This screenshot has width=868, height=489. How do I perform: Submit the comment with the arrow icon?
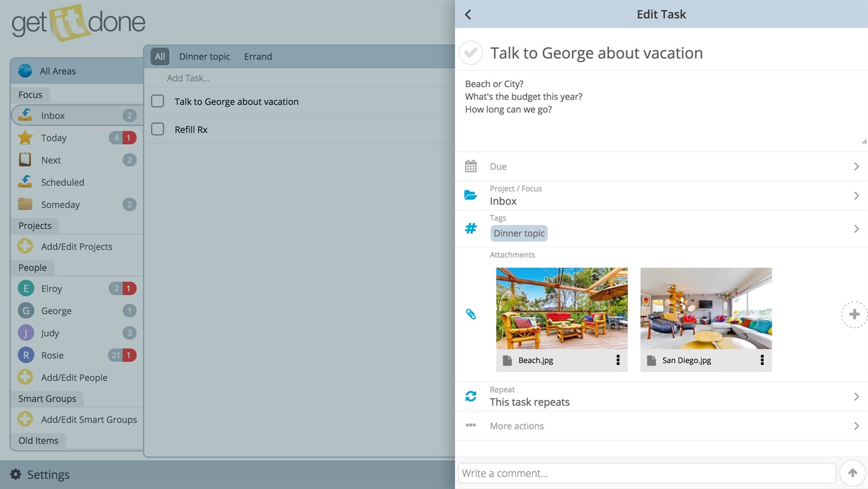[852, 473]
